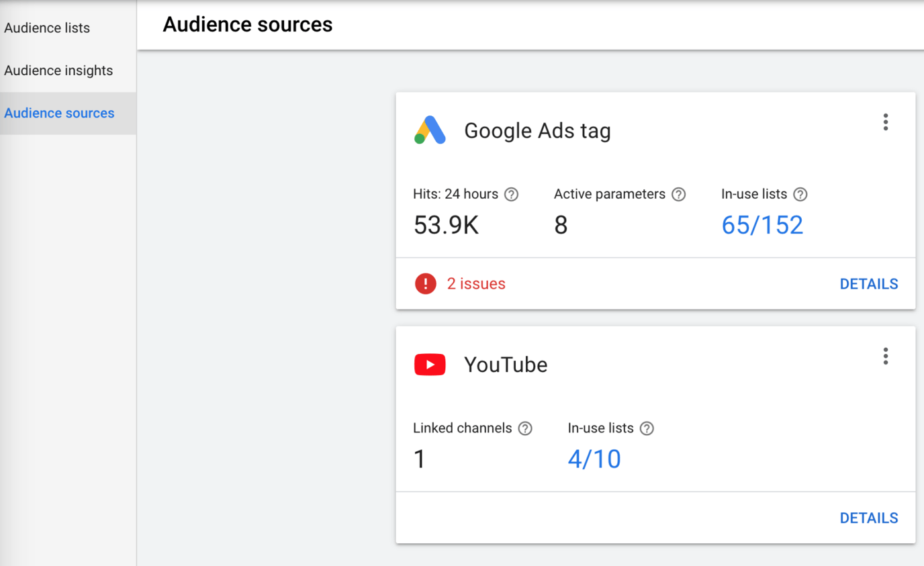Viewport: 924px width, 566px height.
Task: Click the Linked channels value 1
Action: pos(420,459)
